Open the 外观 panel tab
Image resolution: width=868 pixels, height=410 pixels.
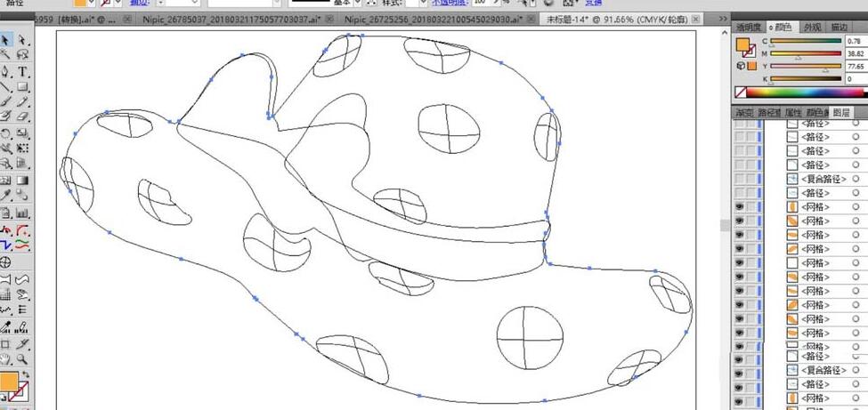pos(813,27)
